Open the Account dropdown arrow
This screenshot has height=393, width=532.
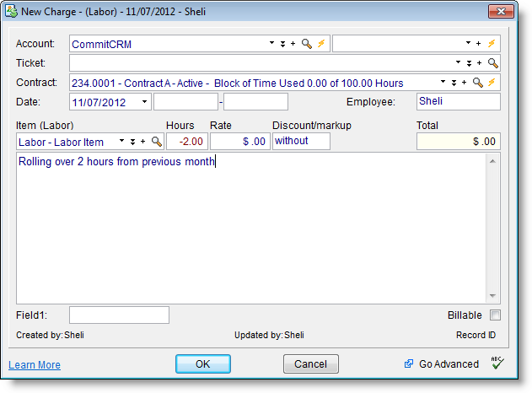(x=271, y=44)
